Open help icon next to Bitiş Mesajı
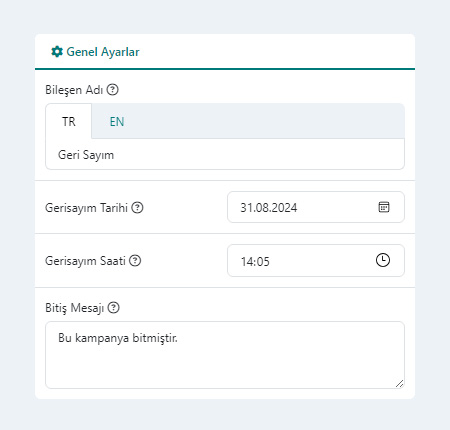The height and width of the screenshot is (430, 450). tap(114, 307)
